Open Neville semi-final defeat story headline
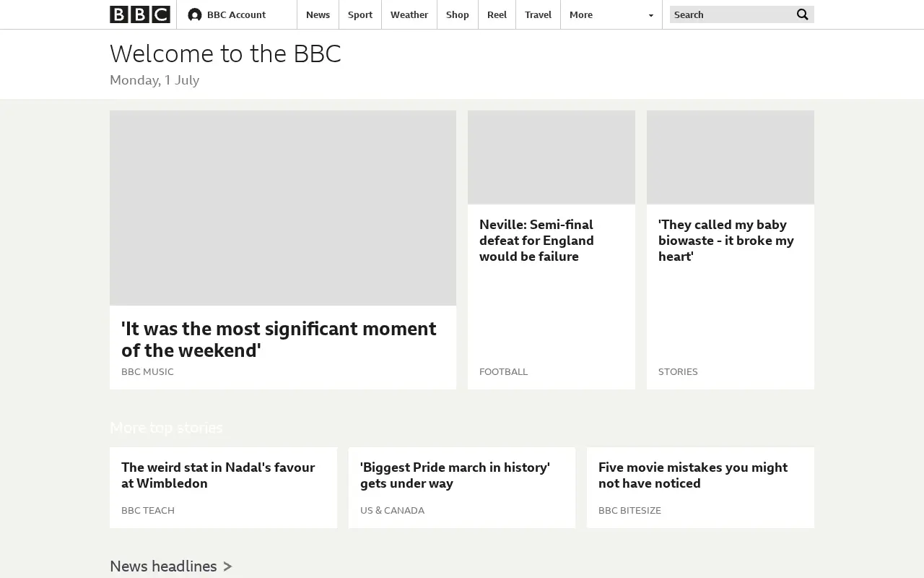 (536, 241)
